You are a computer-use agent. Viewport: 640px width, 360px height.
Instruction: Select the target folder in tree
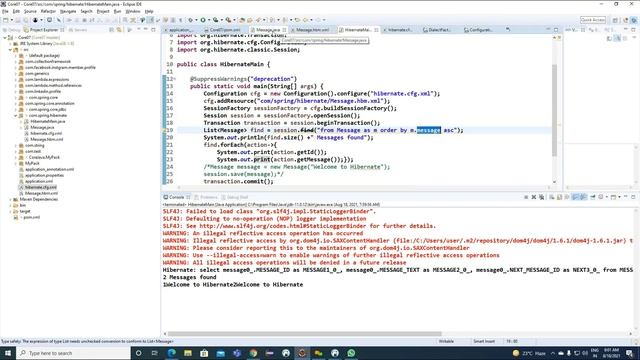point(25,211)
